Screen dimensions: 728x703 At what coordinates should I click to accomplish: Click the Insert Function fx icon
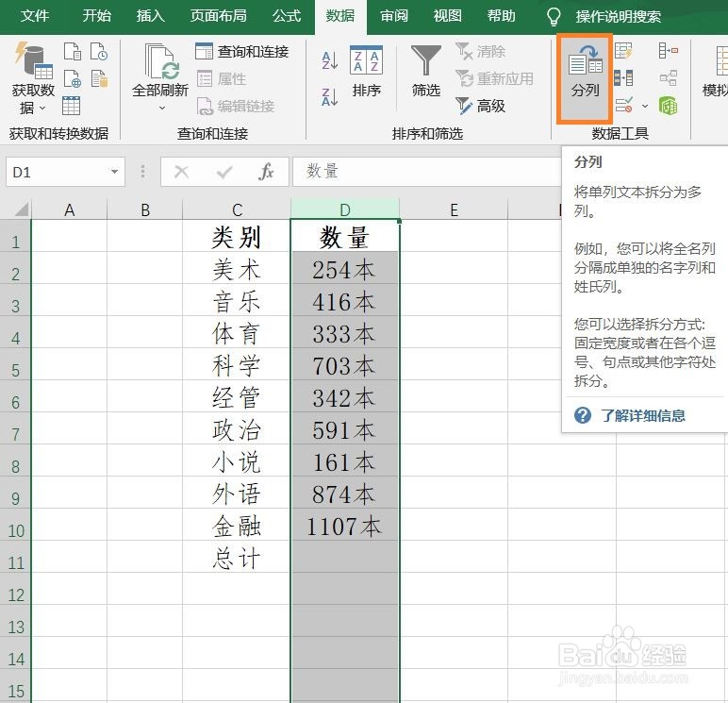[x=266, y=172]
